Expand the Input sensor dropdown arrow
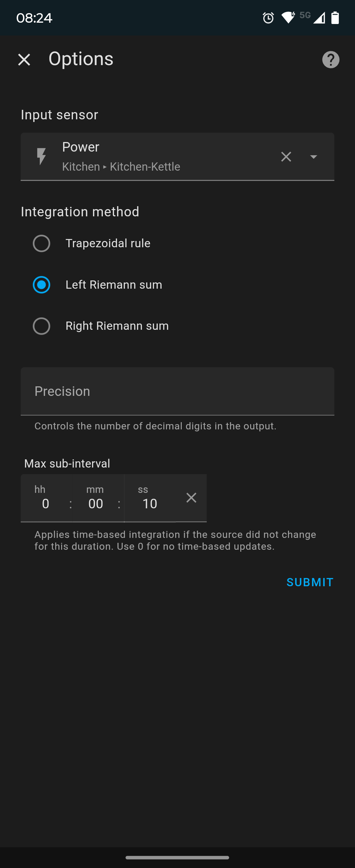Viewport: 355px width, 868px height. [313, 157]
